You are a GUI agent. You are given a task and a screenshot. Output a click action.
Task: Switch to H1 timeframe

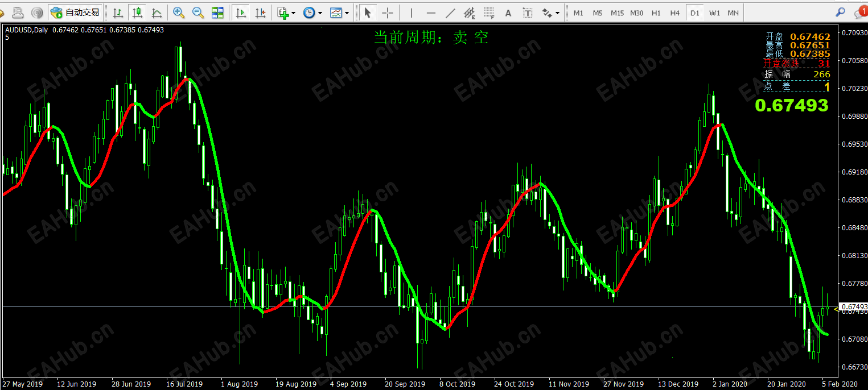click(656, 13)
